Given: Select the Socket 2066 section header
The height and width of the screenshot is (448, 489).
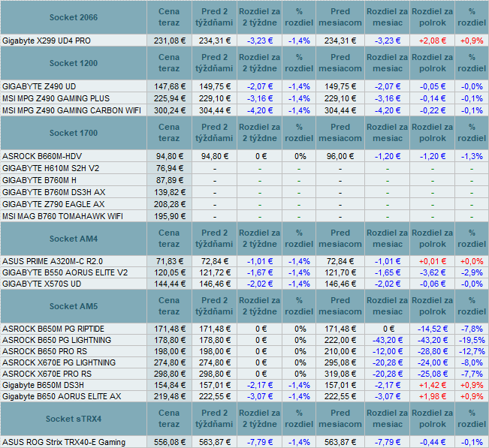Looking at the screenshot, I should coord(74,17).
